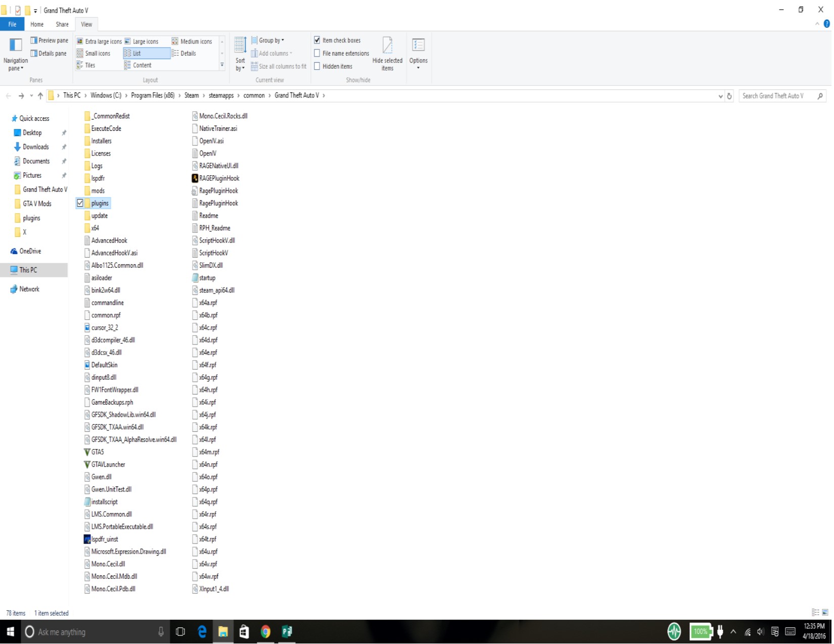Viewport: 834px width, 644px height.
Task: Expand the Group by dropdown
Action: (x=271, y=40)
